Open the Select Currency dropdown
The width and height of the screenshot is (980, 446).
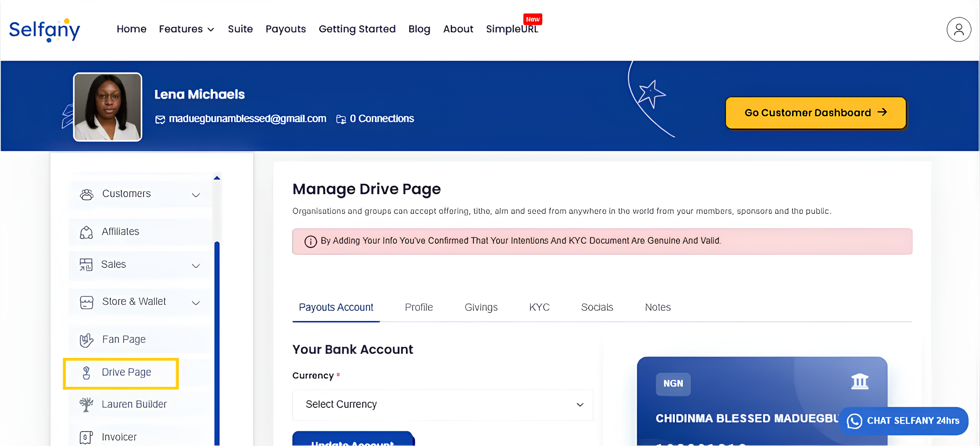tap(442, 404)
